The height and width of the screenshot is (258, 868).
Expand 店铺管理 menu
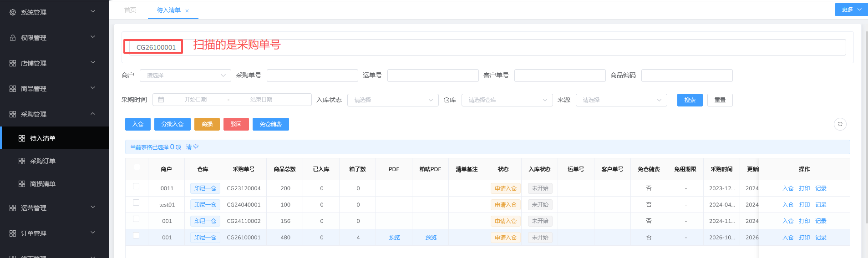pyautogui.click(x=93, y=62)
